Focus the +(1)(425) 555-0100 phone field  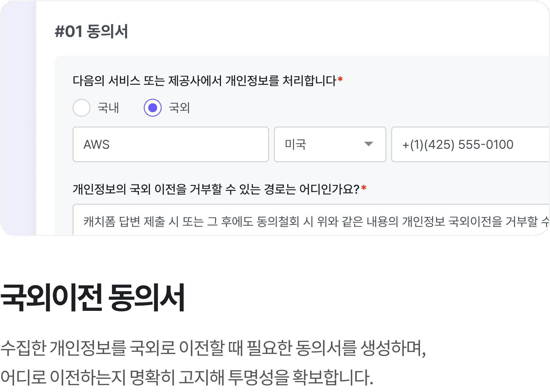470,144
